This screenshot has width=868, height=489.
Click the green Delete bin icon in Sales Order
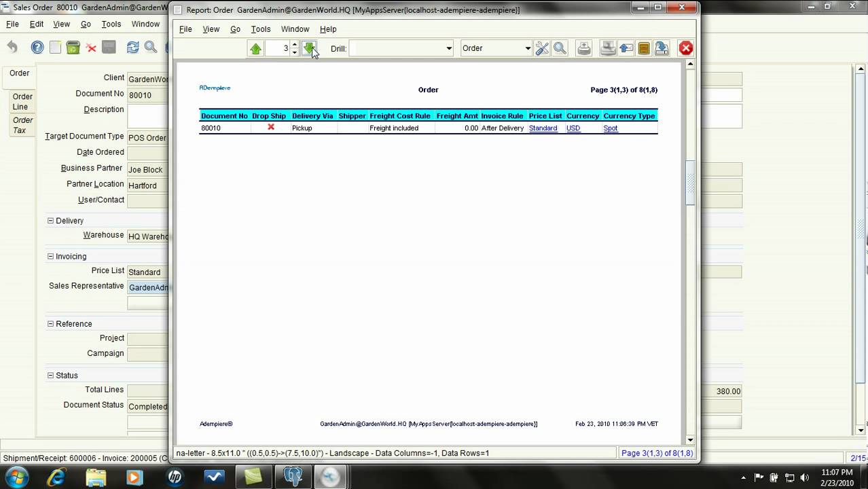(73, 47)
